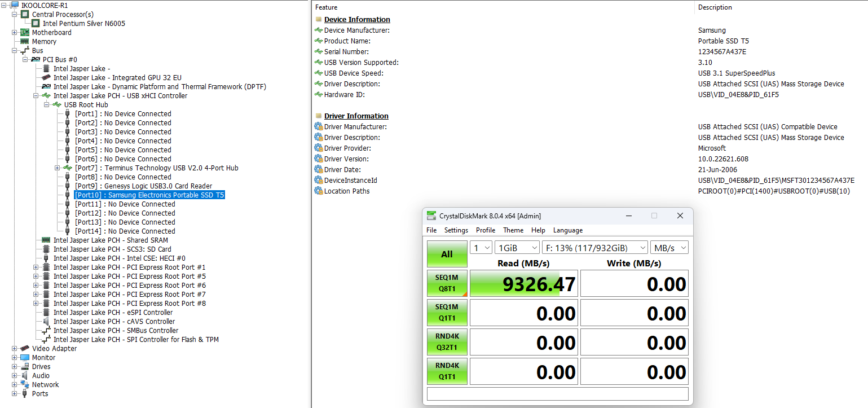The width and height of the screenshot is (868, 408).
Task: Start the SEQ1M Q1T1 test
Action: (x=447, y=313)
